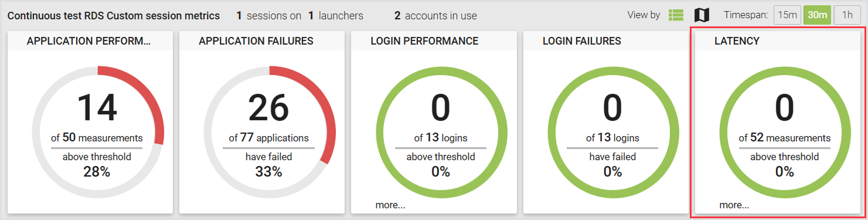This screenshot has width=868, height=220.
Task: Click the 26 failed applications value
Action: click(x=269, y=108)
